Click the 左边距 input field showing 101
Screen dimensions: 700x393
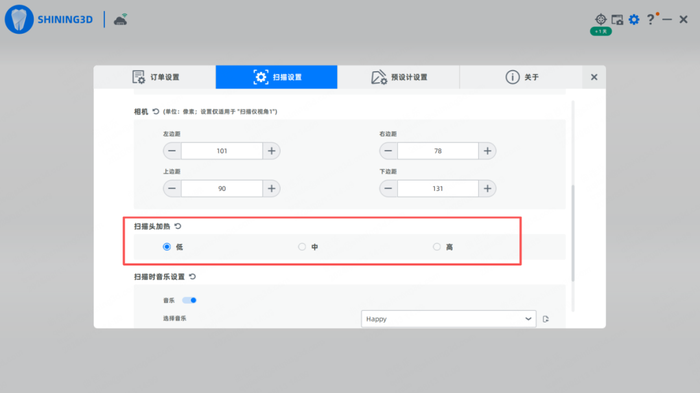coord(222,151)
